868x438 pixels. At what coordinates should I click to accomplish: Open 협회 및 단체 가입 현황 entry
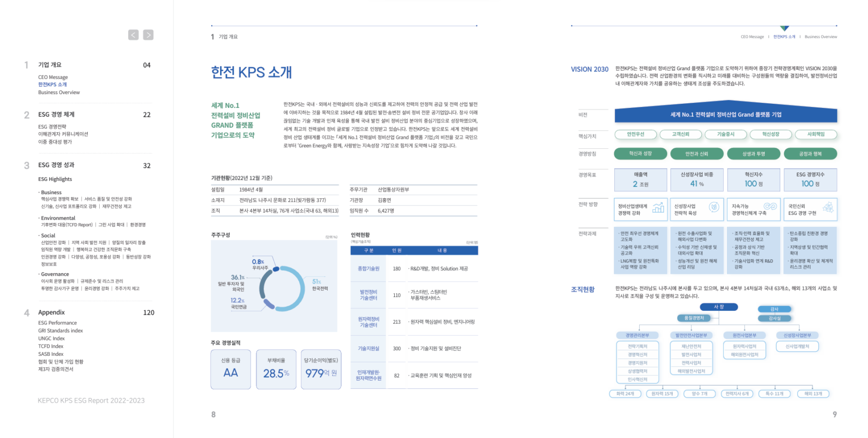(60, 362)
